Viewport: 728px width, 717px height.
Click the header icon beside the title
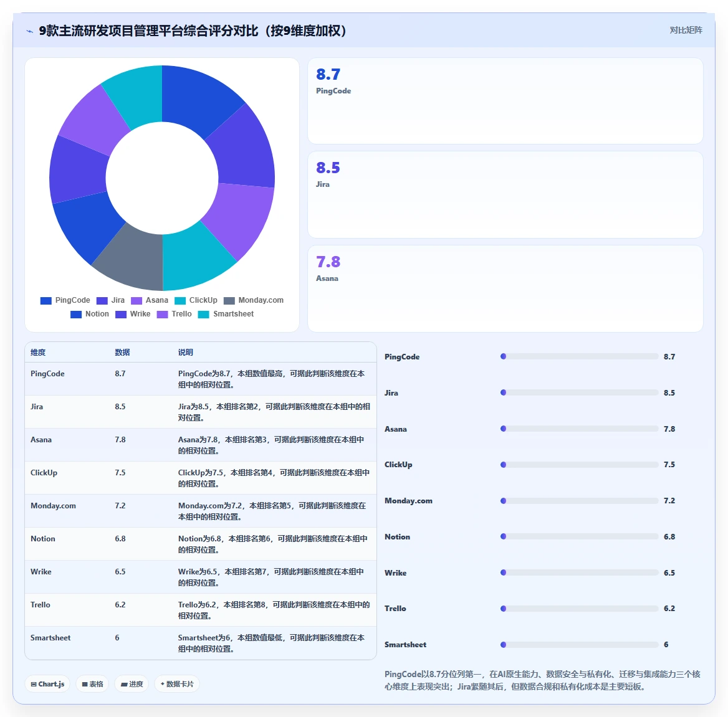coord(30,31)
